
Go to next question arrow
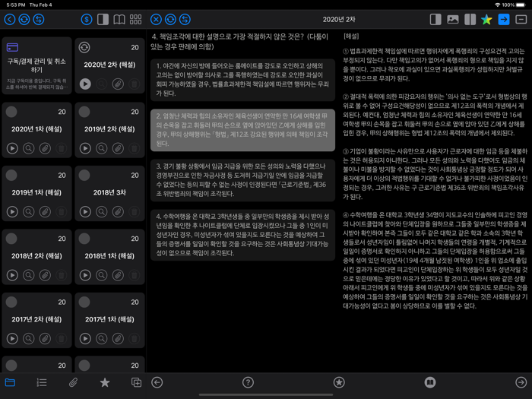click(521, 382)
